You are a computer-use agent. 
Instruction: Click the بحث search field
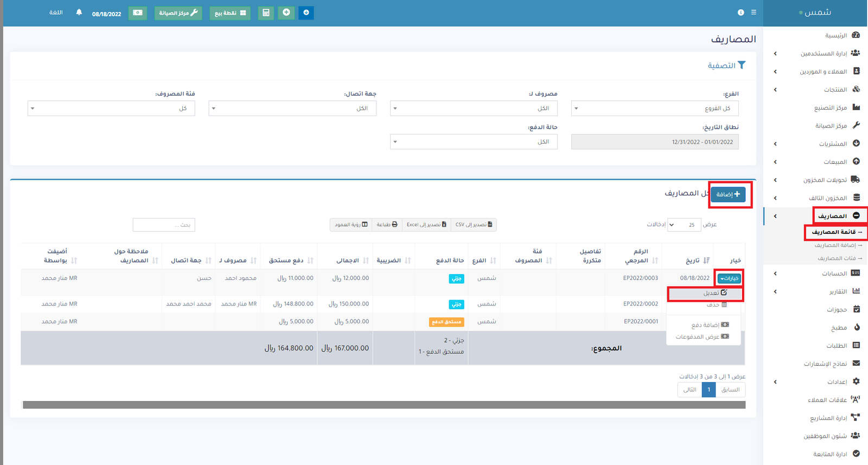[164, 225]
